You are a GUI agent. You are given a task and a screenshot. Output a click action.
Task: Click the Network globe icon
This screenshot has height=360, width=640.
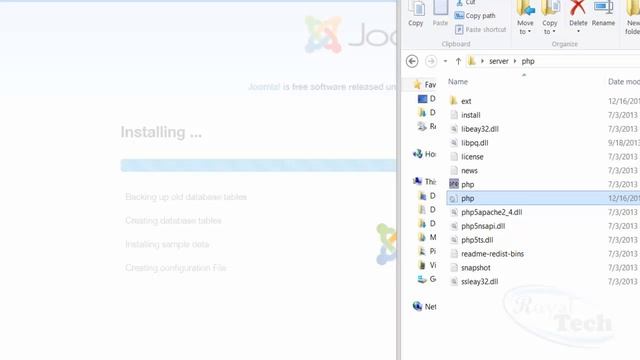point(417,306)
